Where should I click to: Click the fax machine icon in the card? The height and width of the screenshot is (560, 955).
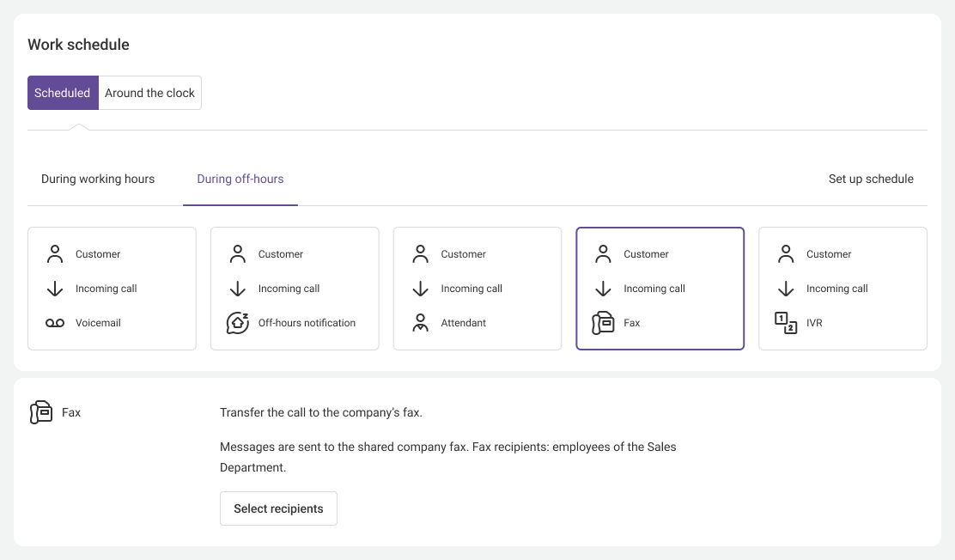coord(603,323)
